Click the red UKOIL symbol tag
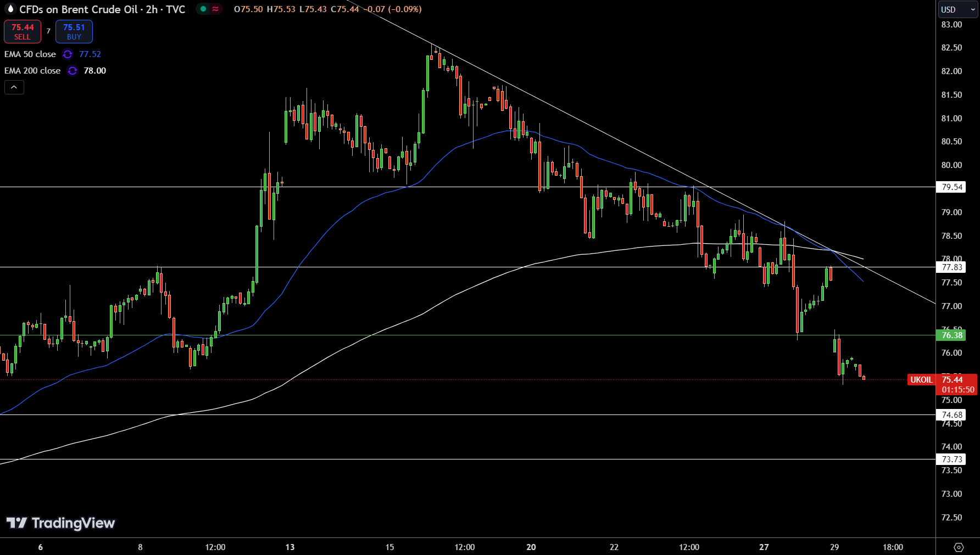Viewport: 980px width, 555px height. point(921,380)
